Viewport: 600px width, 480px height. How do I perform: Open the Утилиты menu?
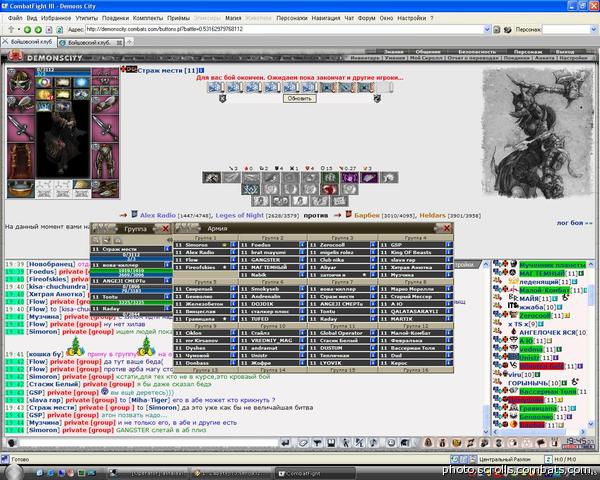86,18
